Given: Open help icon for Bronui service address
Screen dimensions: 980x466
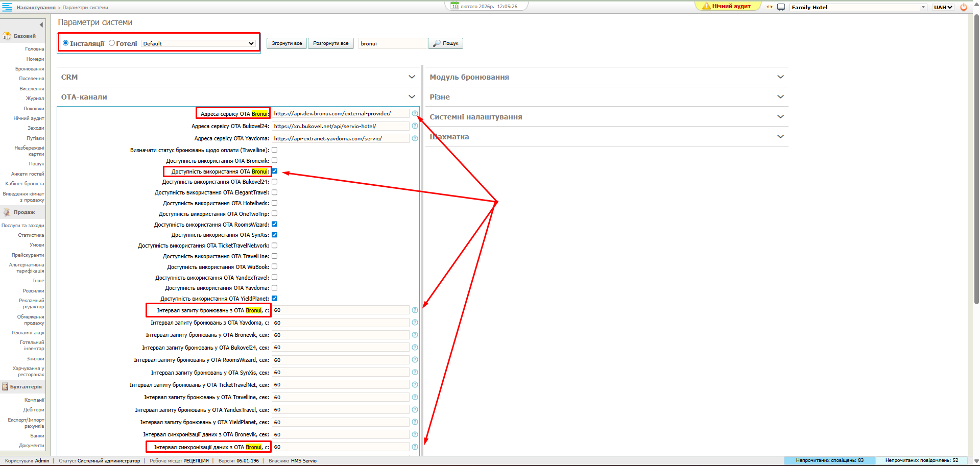Looking at the screenshot, I should pyautogui.click(x=415, y=113).
